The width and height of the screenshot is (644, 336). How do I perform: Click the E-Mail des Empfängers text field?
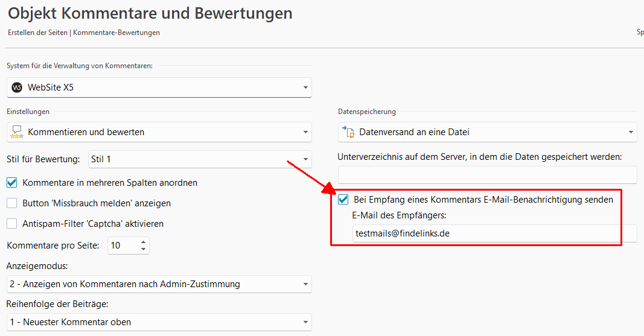point(494,233)
